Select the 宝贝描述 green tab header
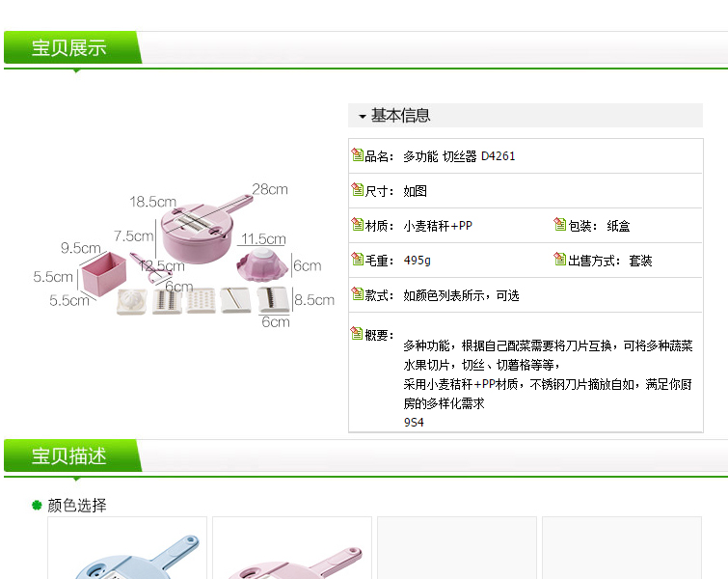The width and height of the screenshot is (728, 579). click(x=72, y=455)
